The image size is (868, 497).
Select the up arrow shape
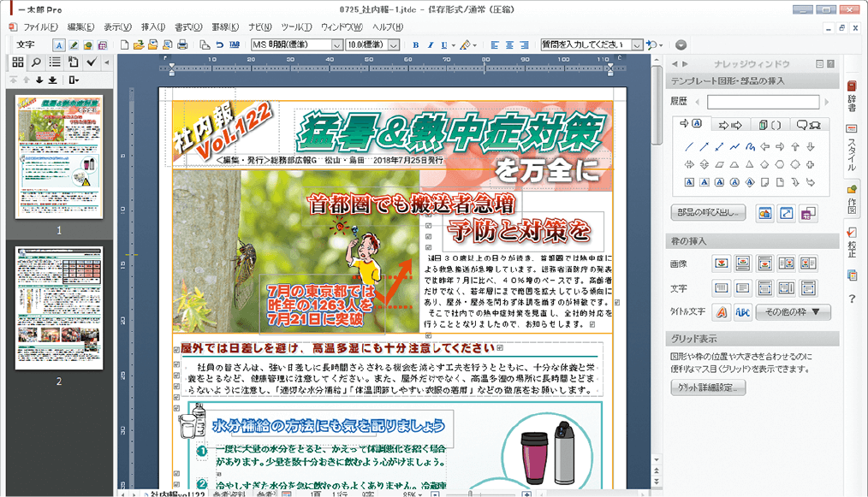tap(795, 146)
